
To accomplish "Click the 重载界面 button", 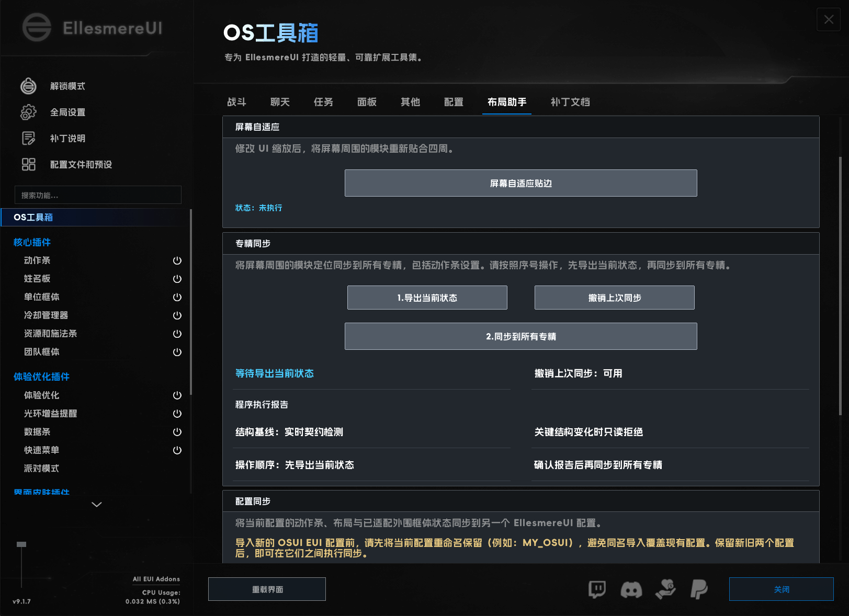I will [x=267, y=589].
